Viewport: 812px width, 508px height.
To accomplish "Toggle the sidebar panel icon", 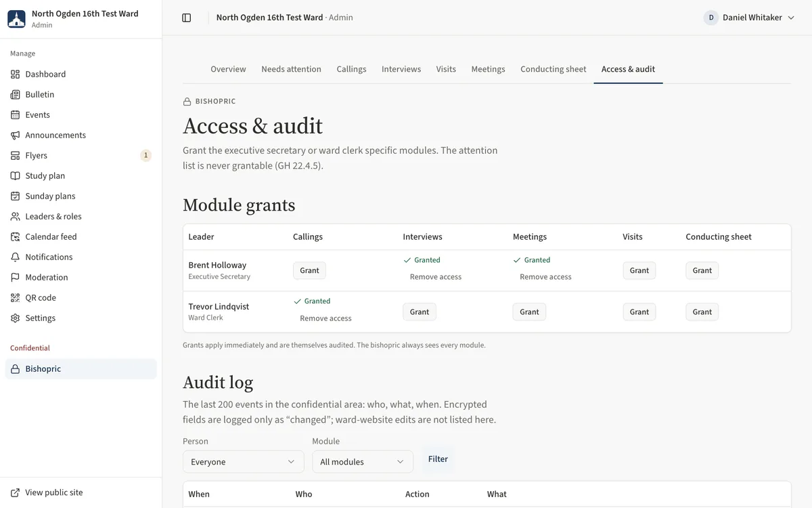I will pos(187,18).
